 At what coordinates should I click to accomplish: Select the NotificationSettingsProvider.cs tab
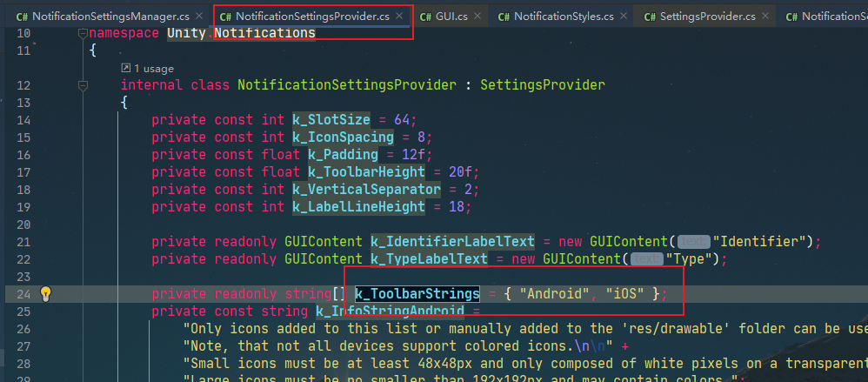(313, 16)
